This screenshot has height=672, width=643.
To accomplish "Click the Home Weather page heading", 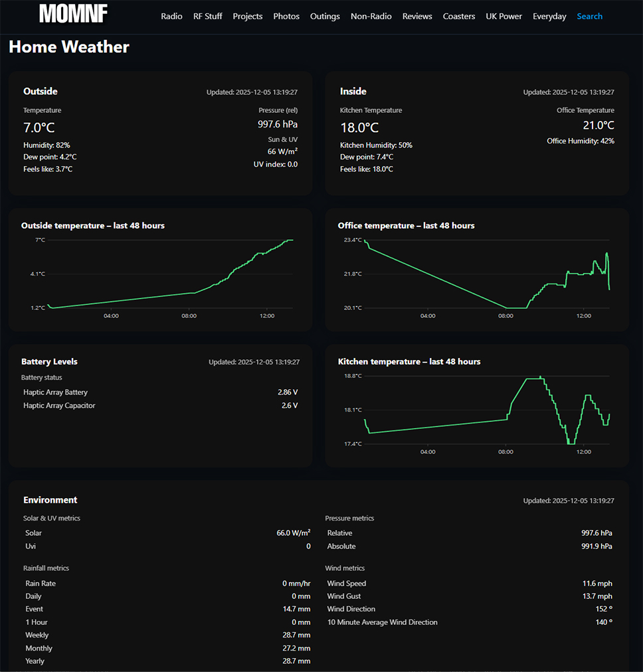I will pos(68,46).
